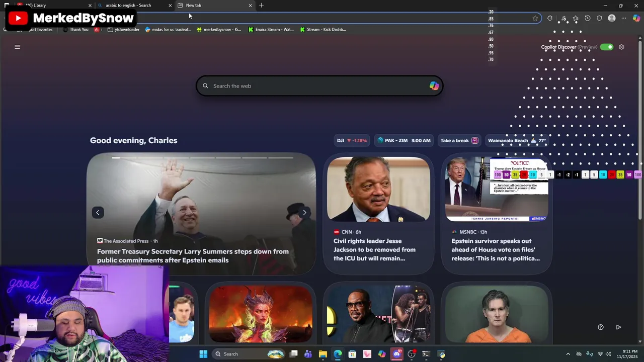Open the Python taskbar icon
Image resolution: width=644 pixels, height=362 pixels.
coord(441,354)
